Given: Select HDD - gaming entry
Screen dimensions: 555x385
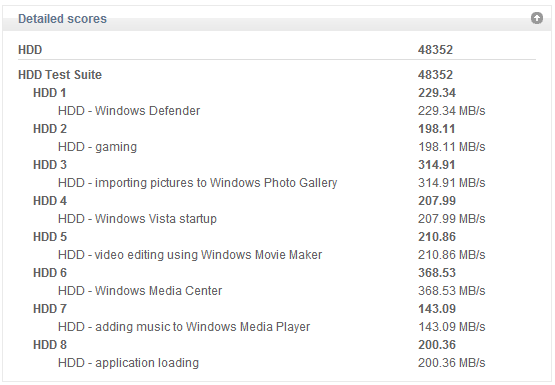Looking at the screenshot, I should coord(97,147).
